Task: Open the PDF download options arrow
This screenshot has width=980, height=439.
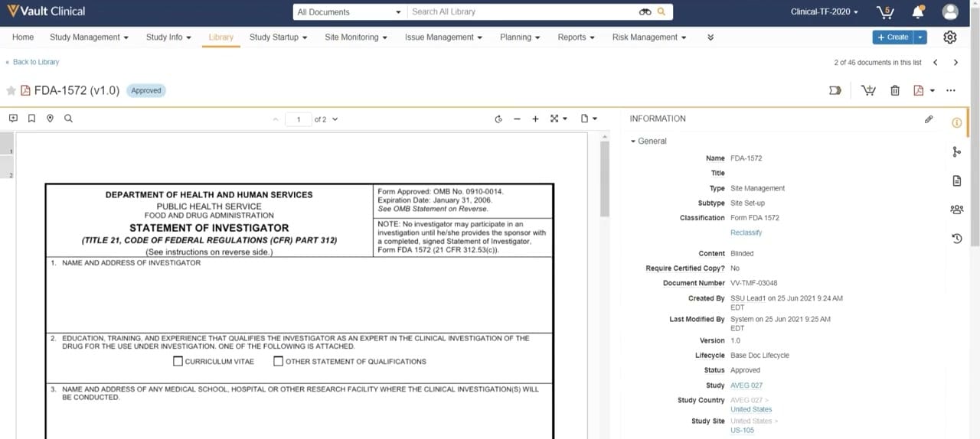Action: pos(932,91)
